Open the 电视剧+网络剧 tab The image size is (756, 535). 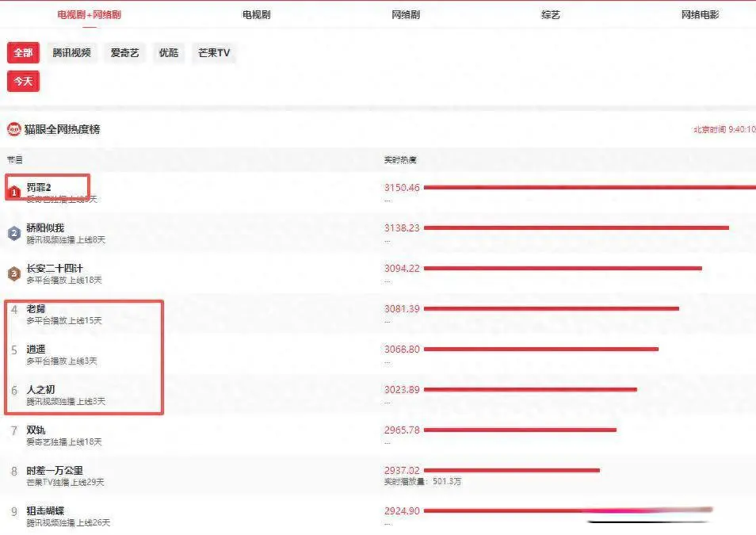pyautogui.click(x=90, y=14)
